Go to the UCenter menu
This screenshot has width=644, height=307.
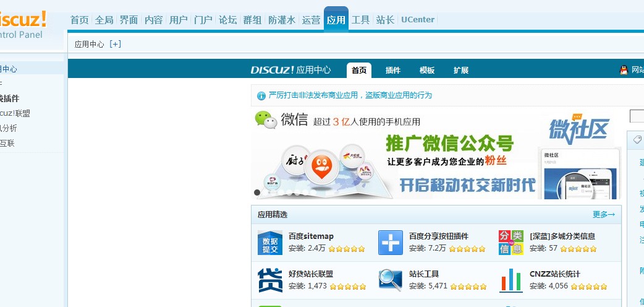click(418, 20)
